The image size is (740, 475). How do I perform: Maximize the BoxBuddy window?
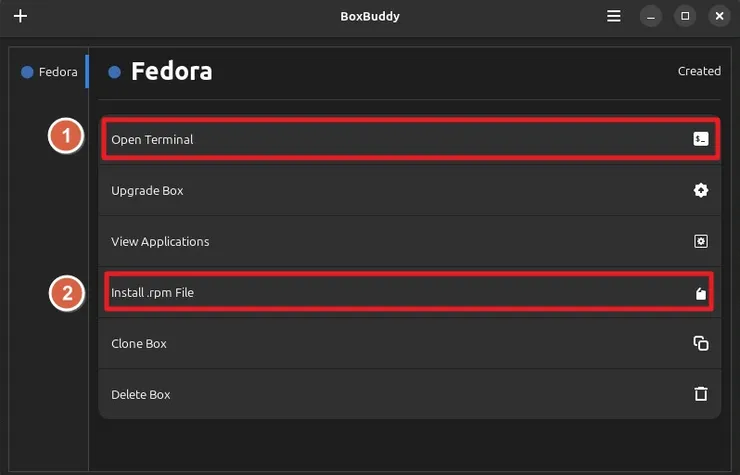[685, 16]
